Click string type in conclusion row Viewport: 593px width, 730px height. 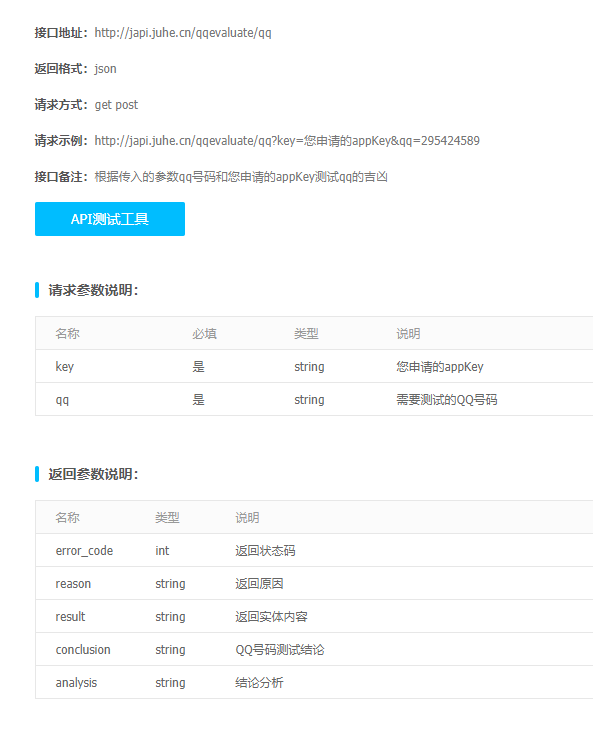[x=170, y=650]
